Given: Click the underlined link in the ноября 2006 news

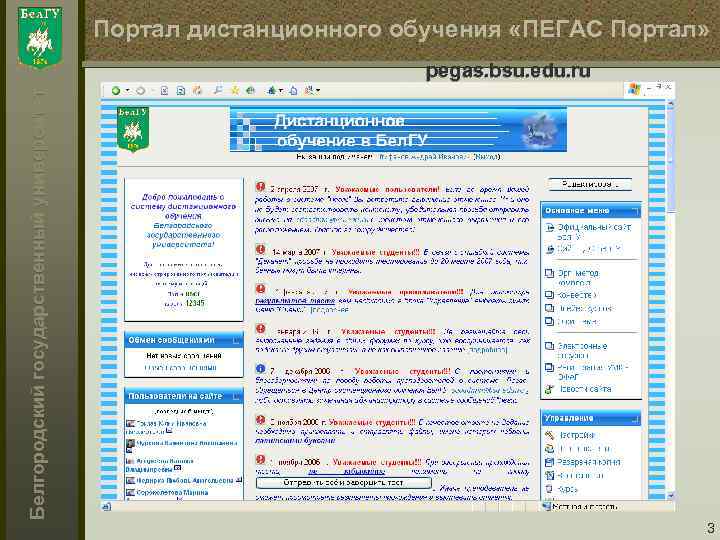Looking at the screenshot, I should 347,471.
